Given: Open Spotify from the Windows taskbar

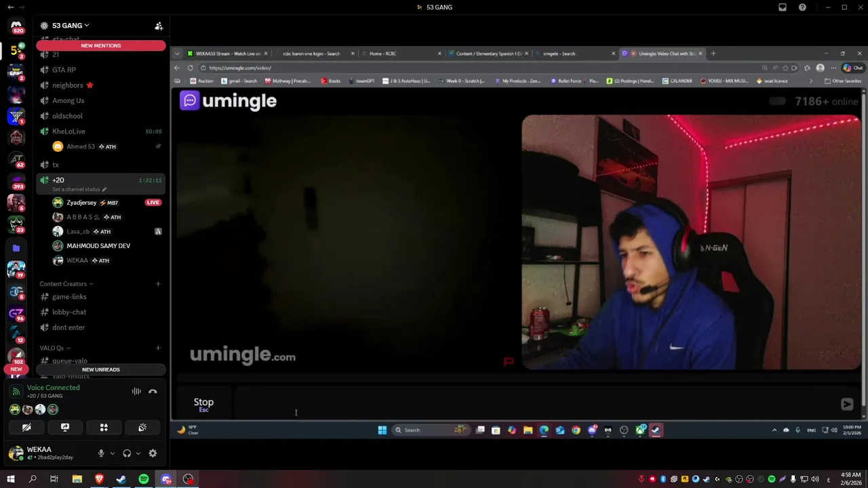Looking at the screenshot, I should 144,479.
